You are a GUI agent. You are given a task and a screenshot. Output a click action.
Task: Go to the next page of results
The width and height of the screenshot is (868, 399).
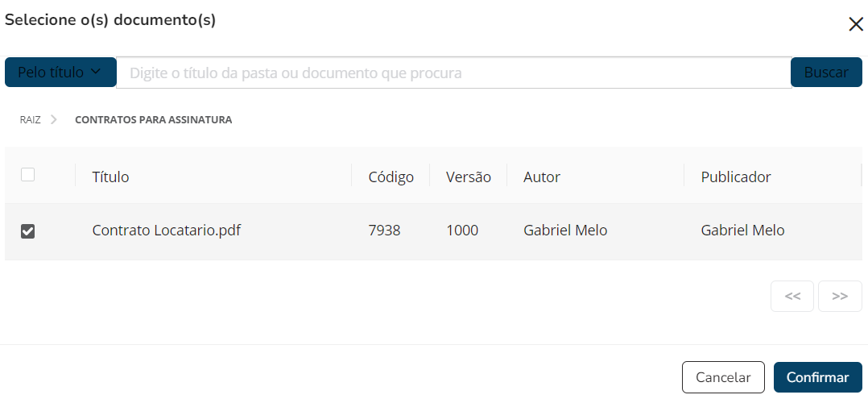pyautogui.click(x=840, y=296)
